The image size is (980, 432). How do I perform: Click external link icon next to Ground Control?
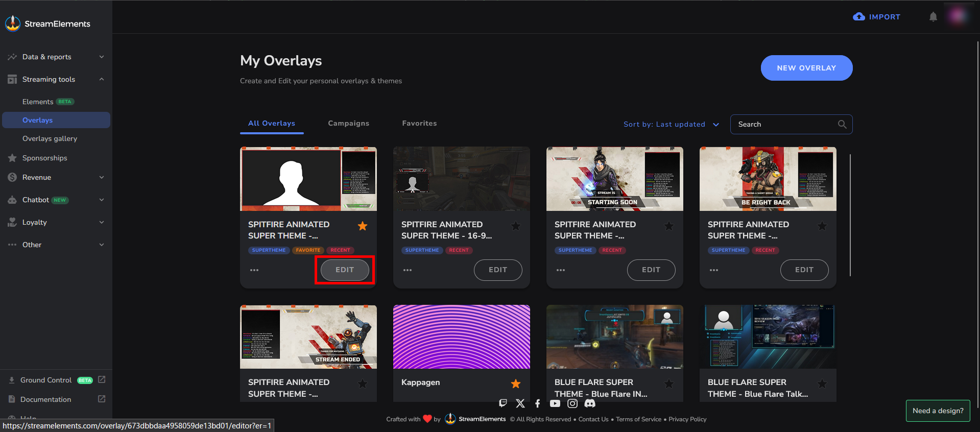tap(102, 379)
